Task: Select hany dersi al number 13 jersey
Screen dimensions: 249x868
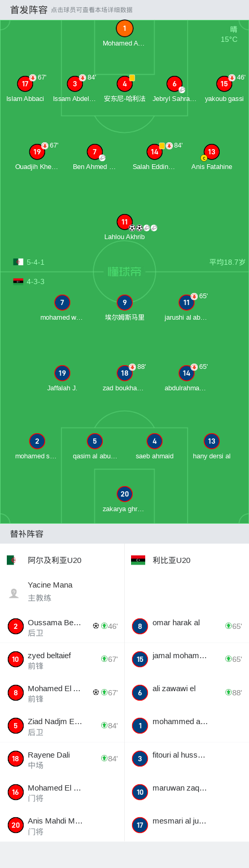Action: (211, 441)
